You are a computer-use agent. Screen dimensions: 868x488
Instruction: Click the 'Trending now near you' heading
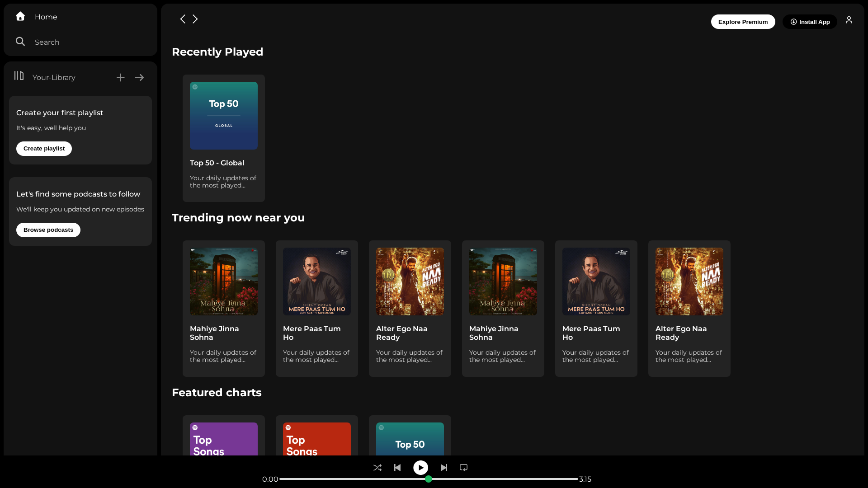point(238,218)
